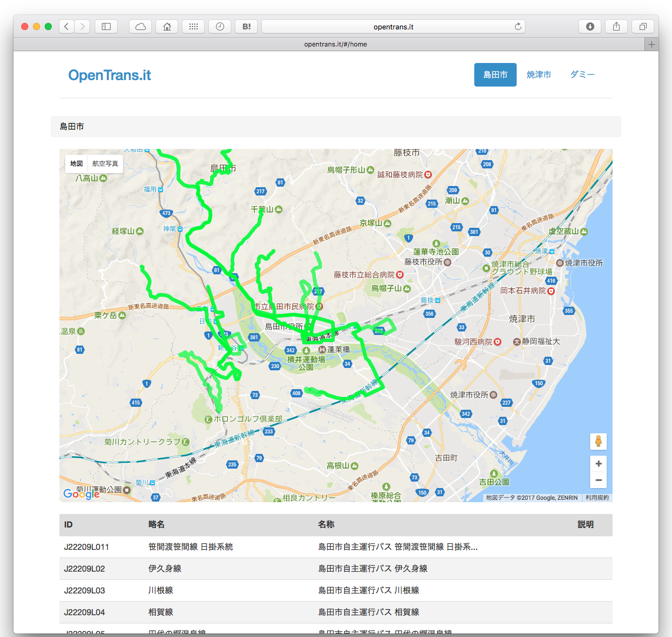Select row J22209L04

click(x=336, y=612)
